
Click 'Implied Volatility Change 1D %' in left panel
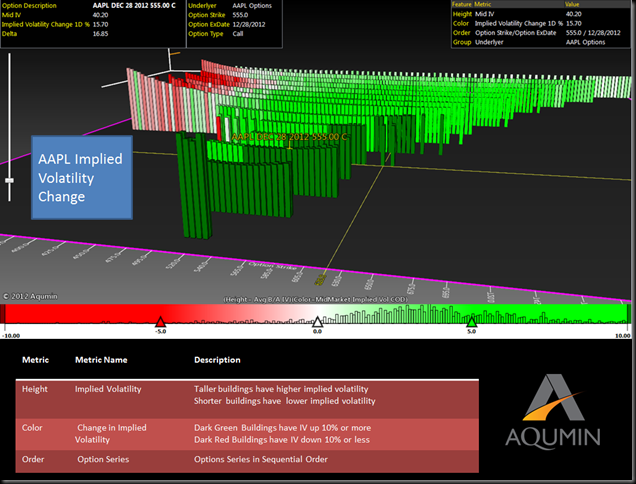(45, 24)
